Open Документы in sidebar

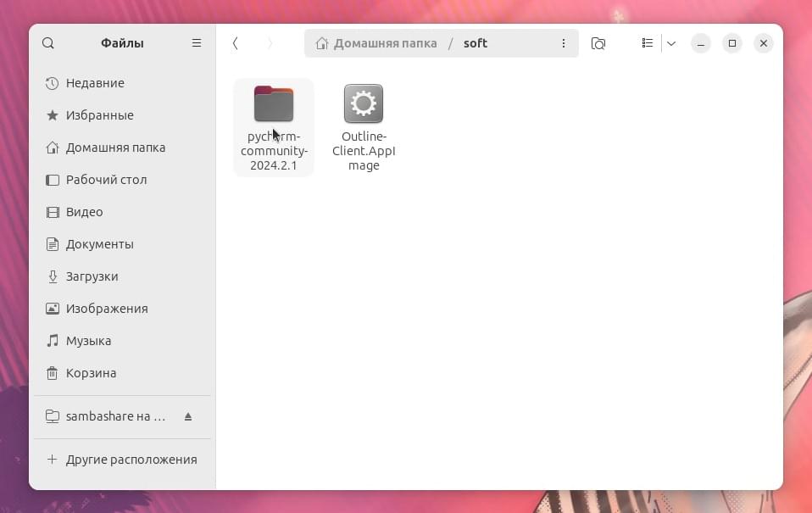(122, 244)
